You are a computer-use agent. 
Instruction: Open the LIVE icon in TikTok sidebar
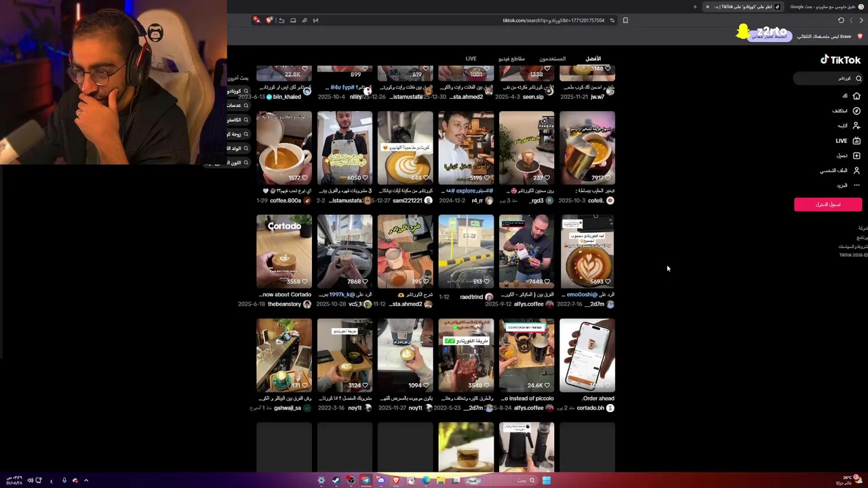[x=856, y=141]
